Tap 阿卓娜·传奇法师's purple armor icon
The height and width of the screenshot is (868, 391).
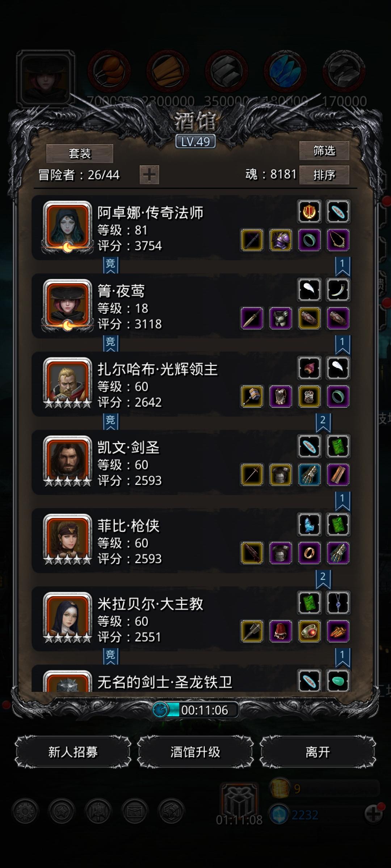(x=281, y=240)
